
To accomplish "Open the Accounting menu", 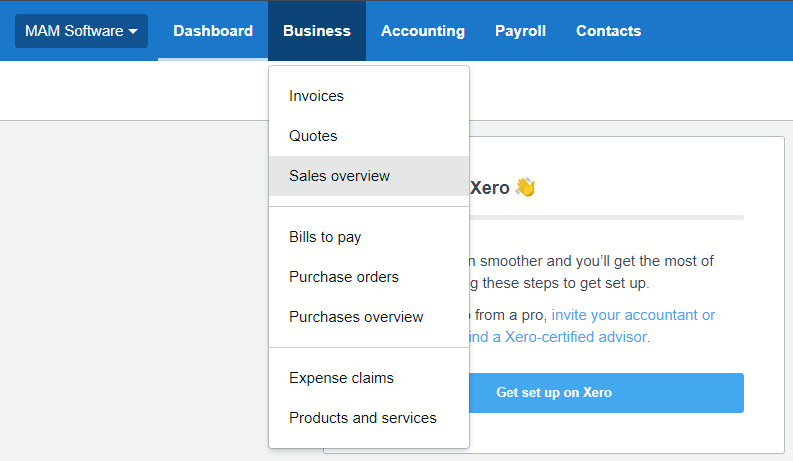I will point(422,31).
